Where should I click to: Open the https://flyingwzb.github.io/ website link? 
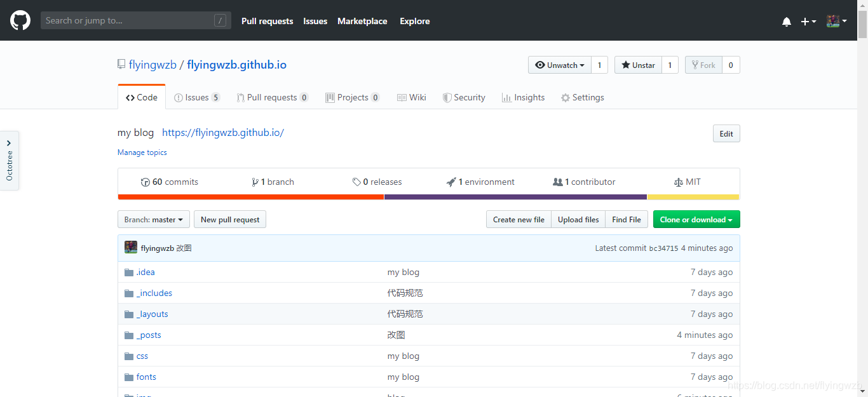[223, 133]
